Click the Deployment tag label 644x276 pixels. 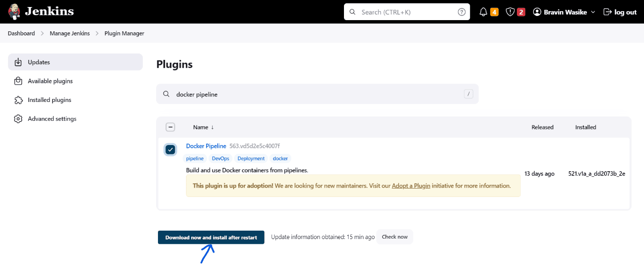pyautogui.click(x=251, y=159)
